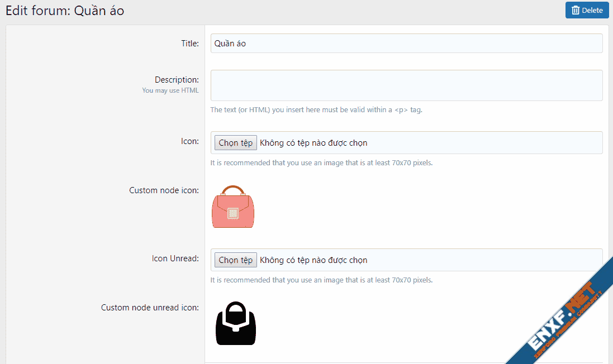Select the Icon Unread label

[175, 258]
